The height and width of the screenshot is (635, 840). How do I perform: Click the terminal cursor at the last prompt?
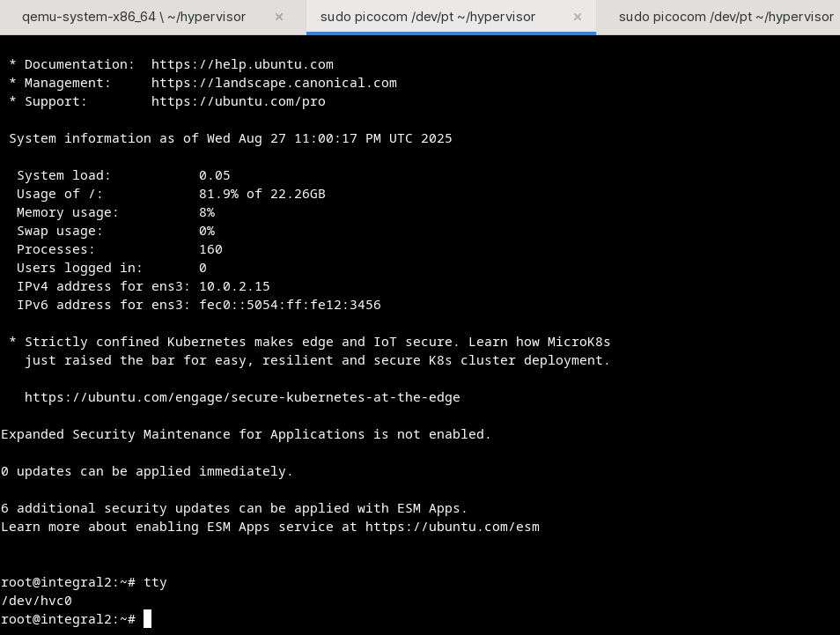pyautogui.click(x=148, y=619)
